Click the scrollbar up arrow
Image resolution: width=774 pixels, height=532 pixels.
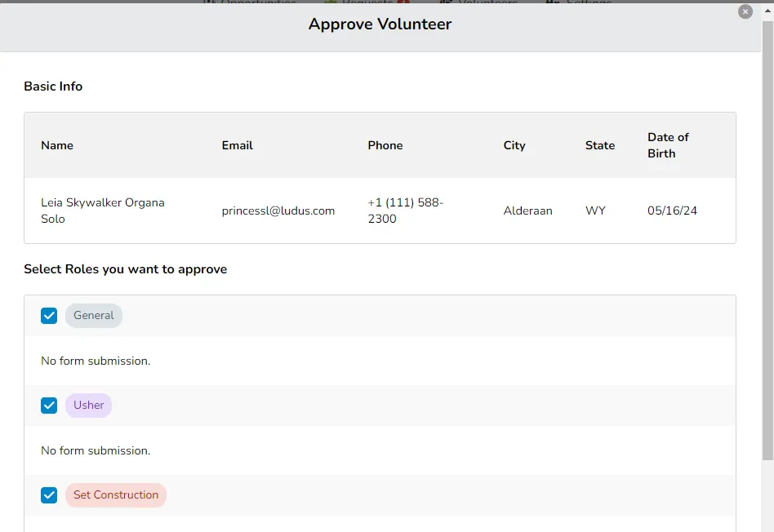[x=767, y=11]
